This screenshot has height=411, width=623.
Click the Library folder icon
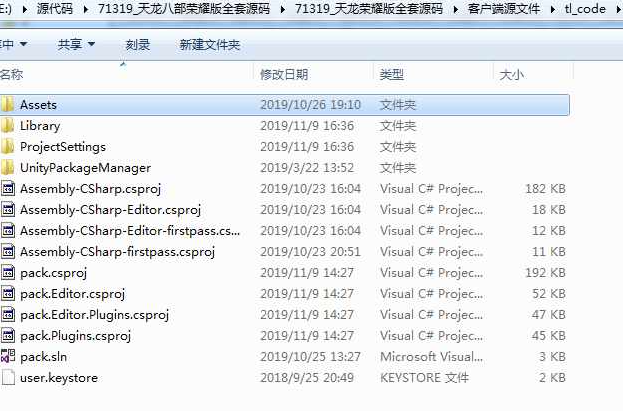tap(8, 126)
